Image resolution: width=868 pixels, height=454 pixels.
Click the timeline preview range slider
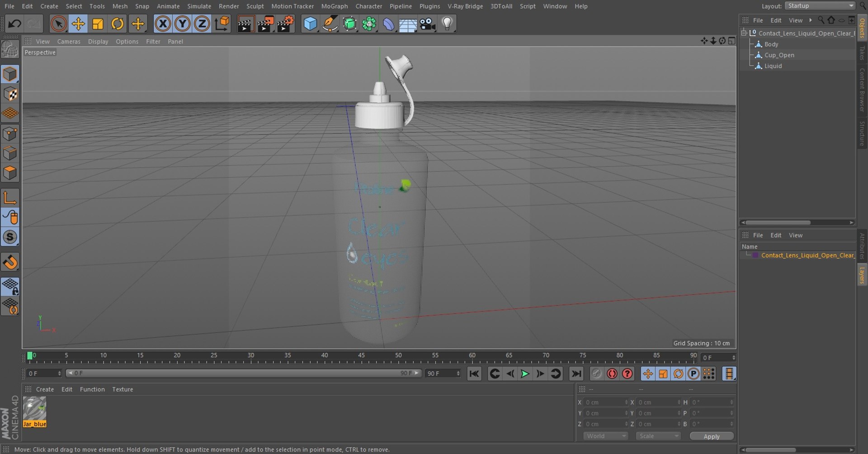point(244,374)
